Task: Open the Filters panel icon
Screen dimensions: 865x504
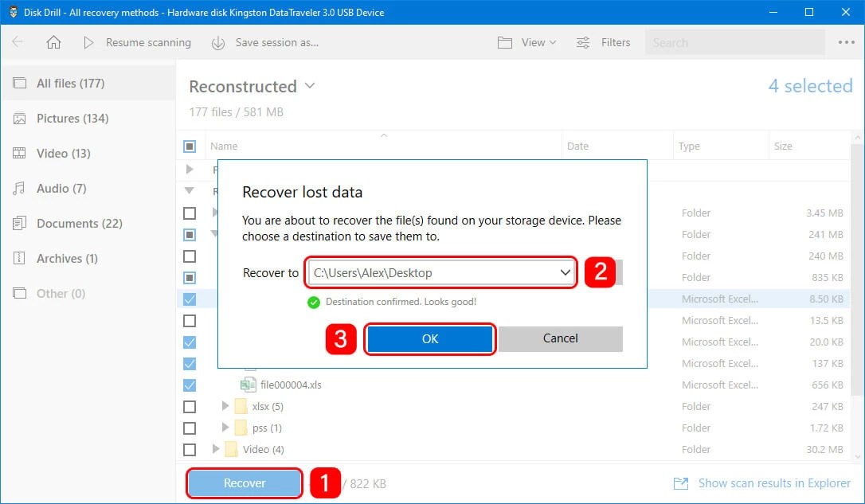Action: tap(584, 42)
